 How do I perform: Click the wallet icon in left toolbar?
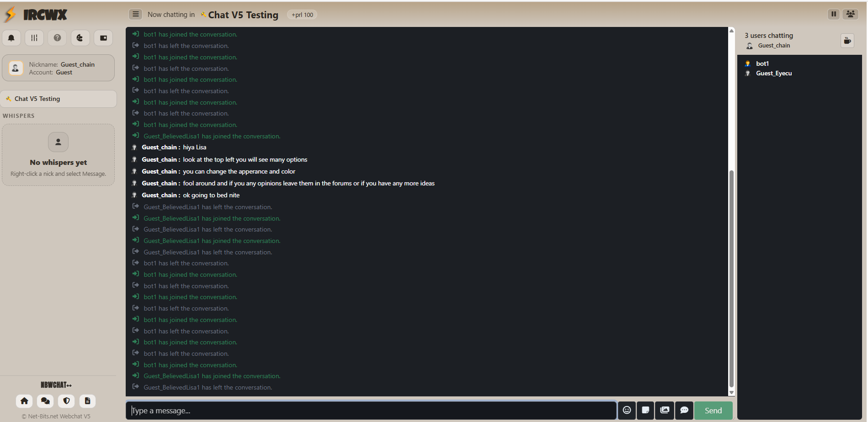tap(103, 38)
